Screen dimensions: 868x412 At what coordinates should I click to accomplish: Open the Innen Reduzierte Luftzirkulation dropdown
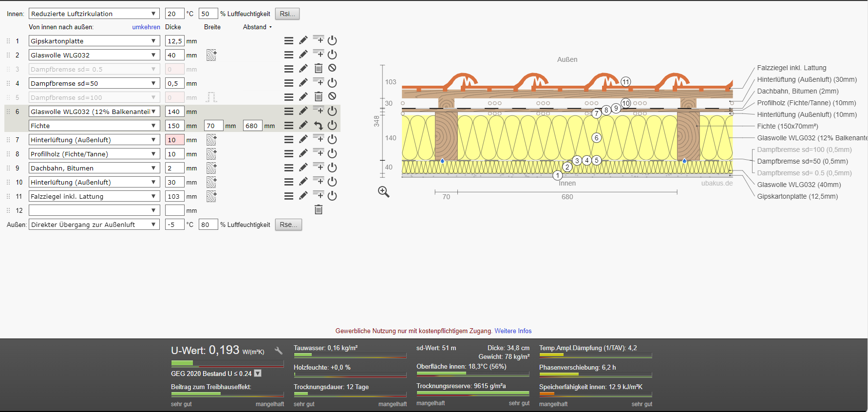94,14
